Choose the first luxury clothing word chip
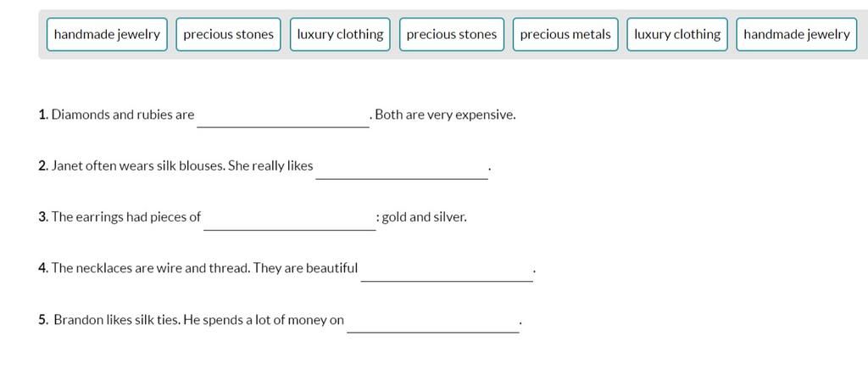 tap(340, 34)
